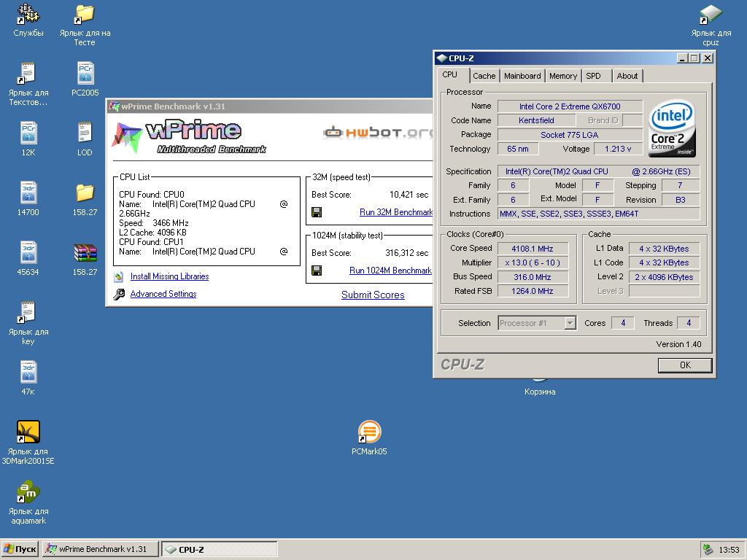
Task: Switch to the Cache tab in CPU-Z
Action: tap(484, 76)
